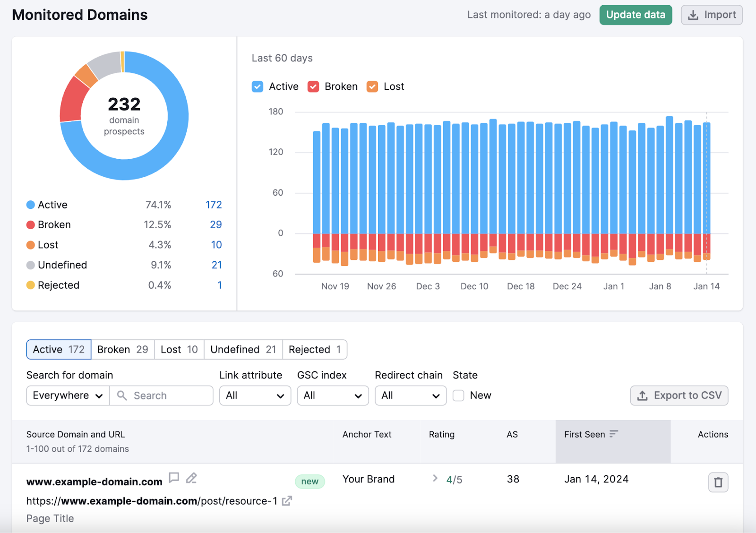Open the GSC index dropdown

[333, 395]
